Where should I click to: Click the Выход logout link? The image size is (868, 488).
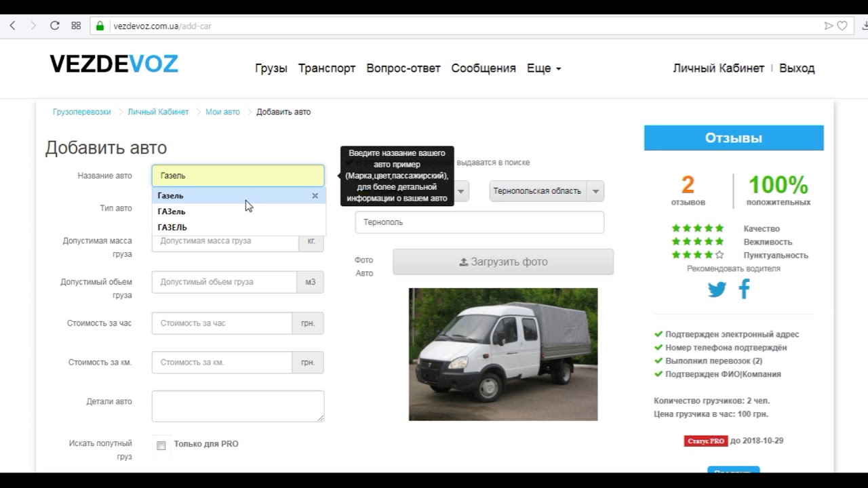(797, 68)
